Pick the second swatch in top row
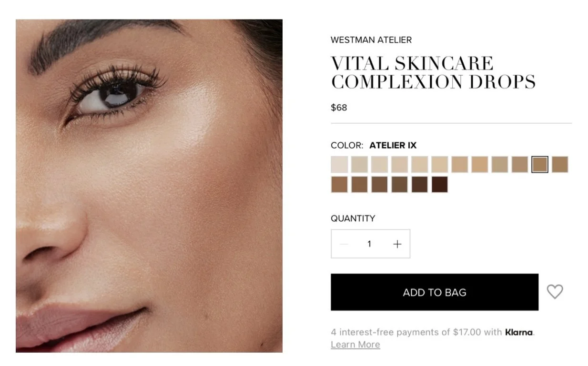588x366 pixels. pos(359,165)
